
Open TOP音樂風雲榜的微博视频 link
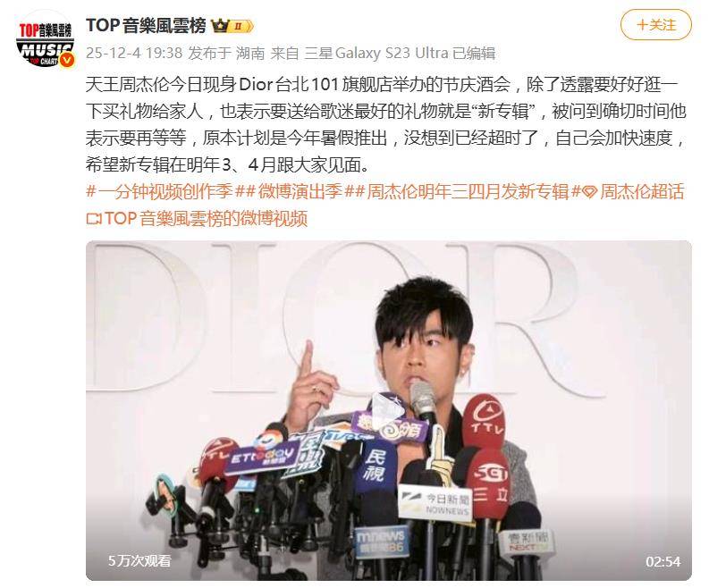(206, 219)
